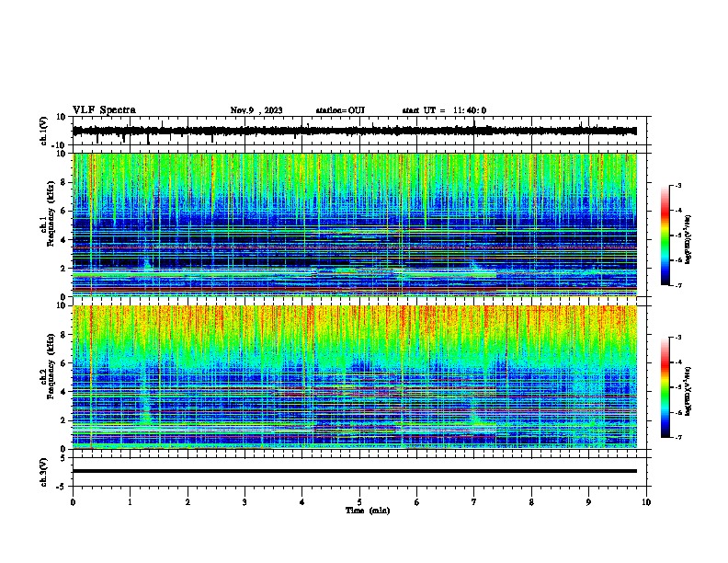Click the ch.1 spectrogram colorbar
The width and height of the screenshot is (728, 563).
coord(665,236)
